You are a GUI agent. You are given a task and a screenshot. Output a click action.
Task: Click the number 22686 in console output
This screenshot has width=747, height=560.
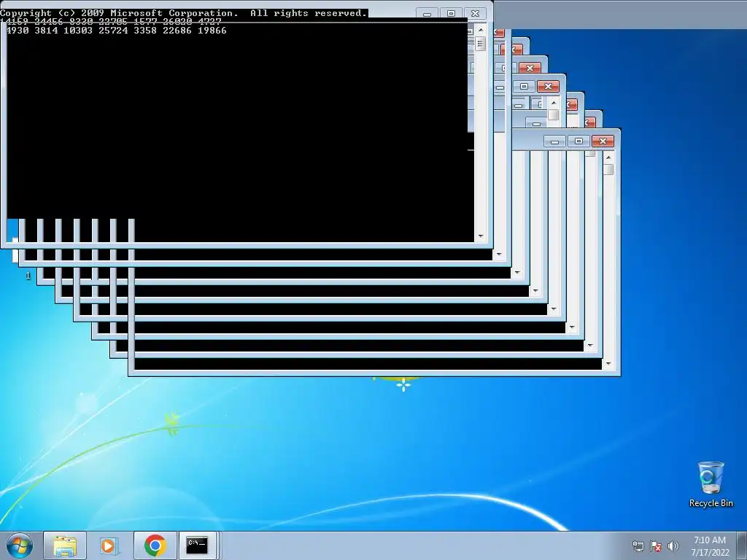tap(177, 31)
